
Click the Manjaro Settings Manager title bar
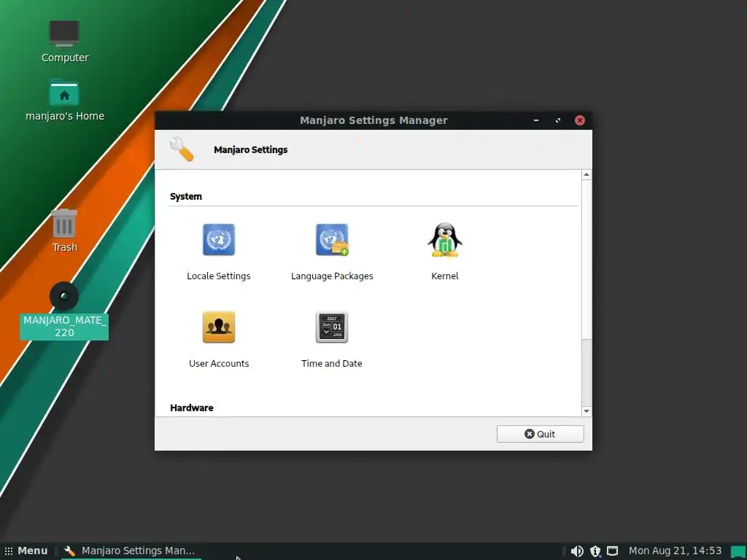(373, 120)
